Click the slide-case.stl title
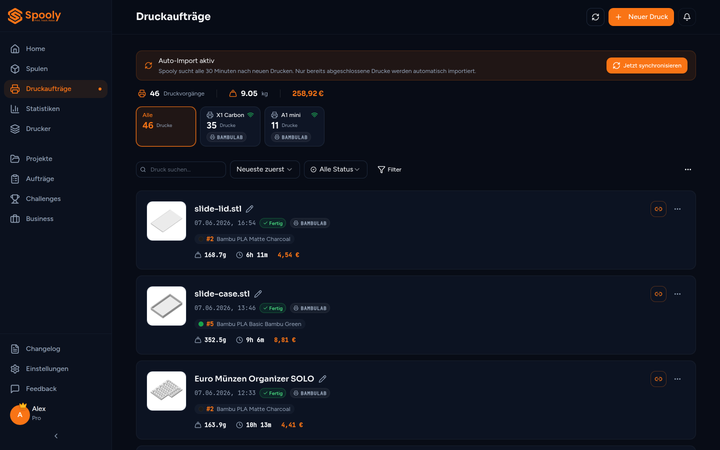 point(222,294)
